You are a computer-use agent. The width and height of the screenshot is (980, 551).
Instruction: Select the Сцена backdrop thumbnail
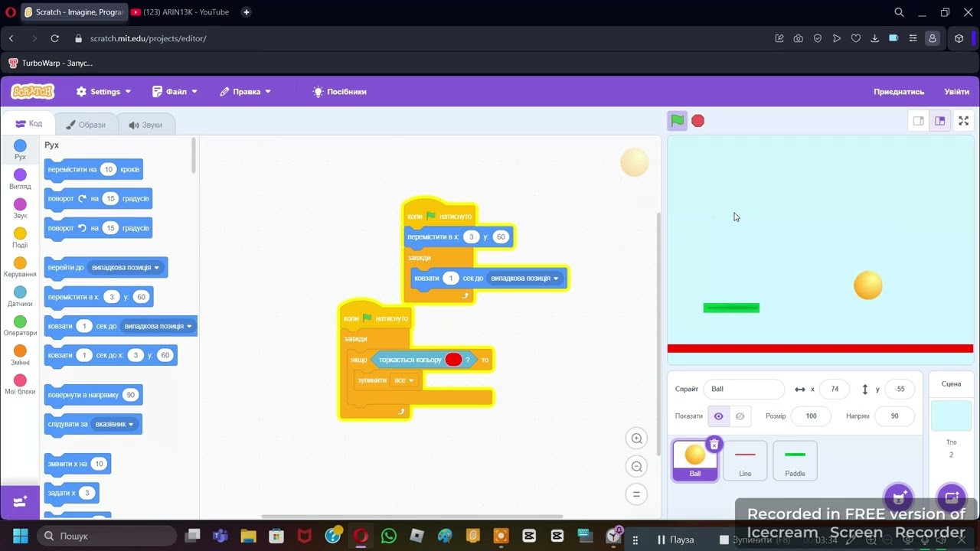click(x=951, y=416)
